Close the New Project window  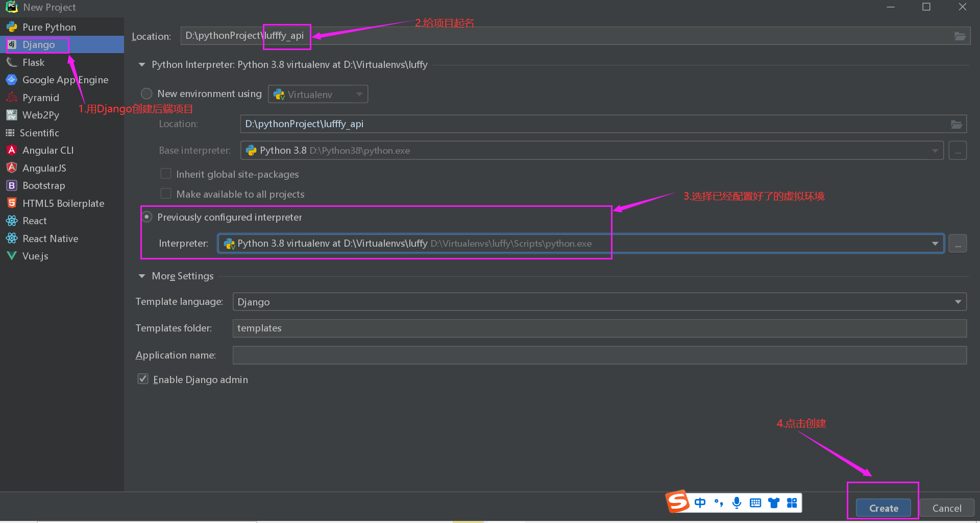point(963,7)
